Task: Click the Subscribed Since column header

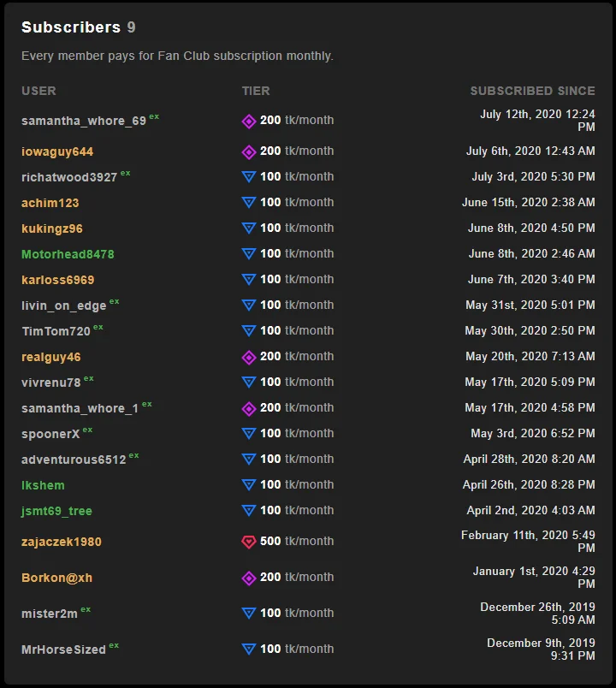Action: [x=532, y=91]
